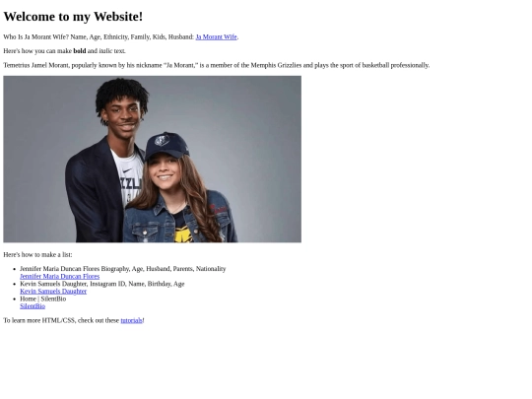Viewport: 532px width, 399px height.
Task: Open the tutorials link
Action: pos(131,320)
